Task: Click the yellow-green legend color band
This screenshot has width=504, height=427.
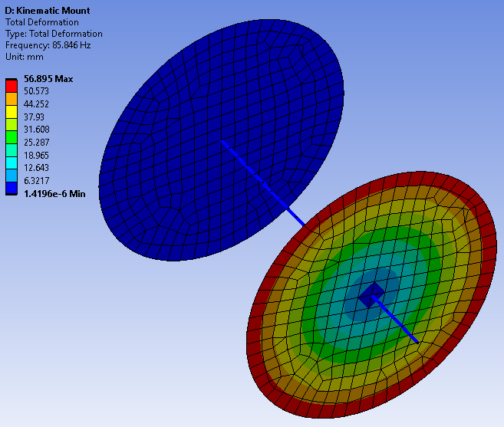Action: [12, 124]
